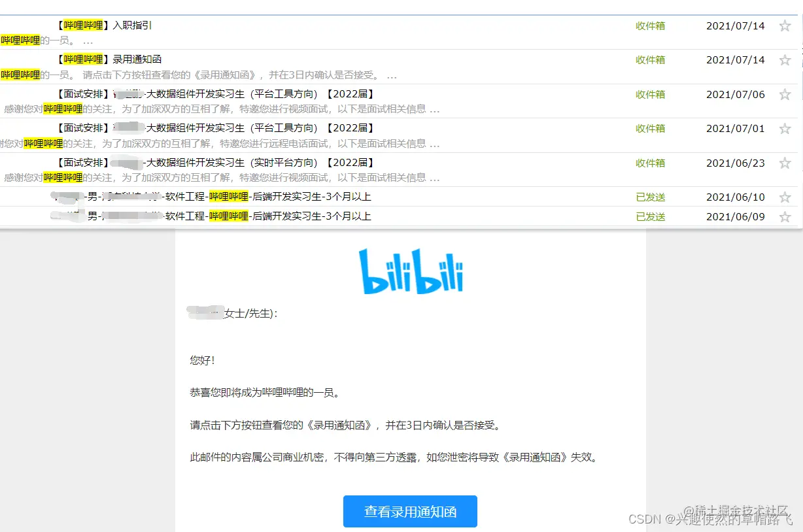Star the sent email dated 2021/06/10
Screen dimensions: 803x532
(x=785, y=197)
